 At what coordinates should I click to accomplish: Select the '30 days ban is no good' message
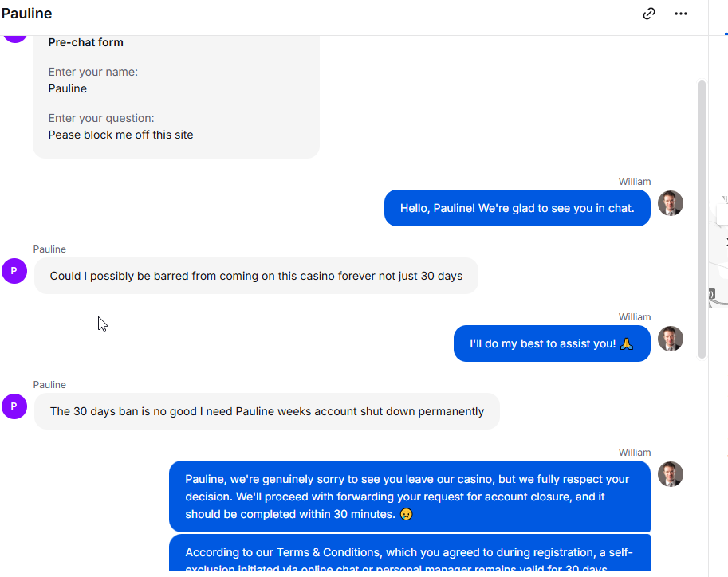pos(267,411)
